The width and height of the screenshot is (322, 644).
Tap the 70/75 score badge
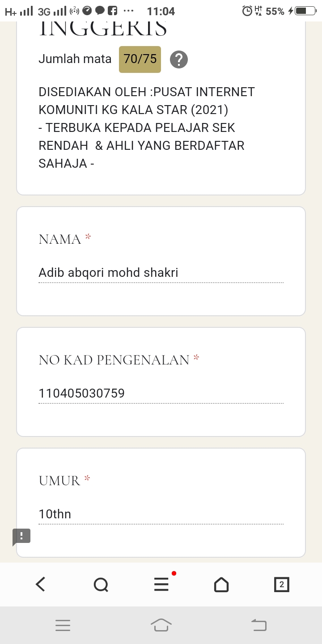pos(140,59)
